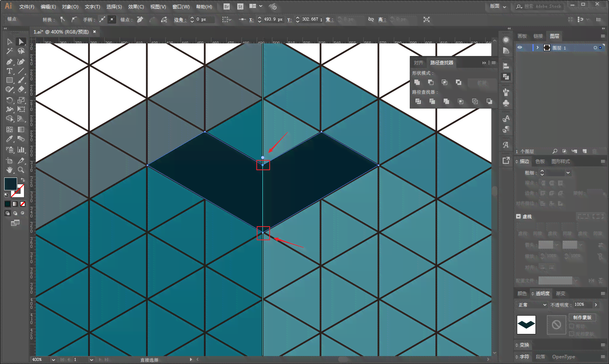Open the 对象(O) menu

[x=70, y=7]
